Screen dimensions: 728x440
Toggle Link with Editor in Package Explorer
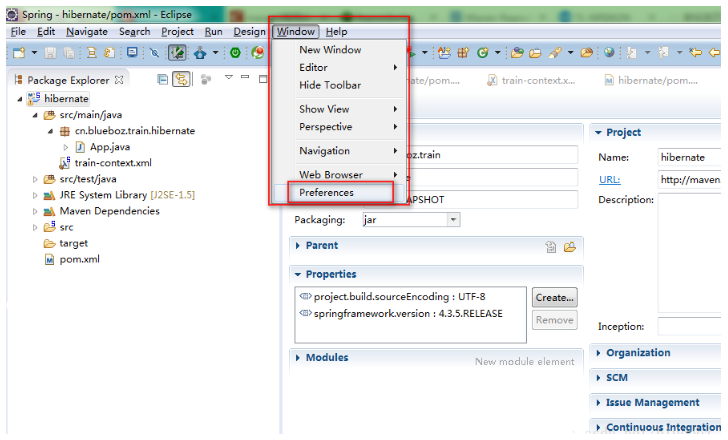coord(182,80)
